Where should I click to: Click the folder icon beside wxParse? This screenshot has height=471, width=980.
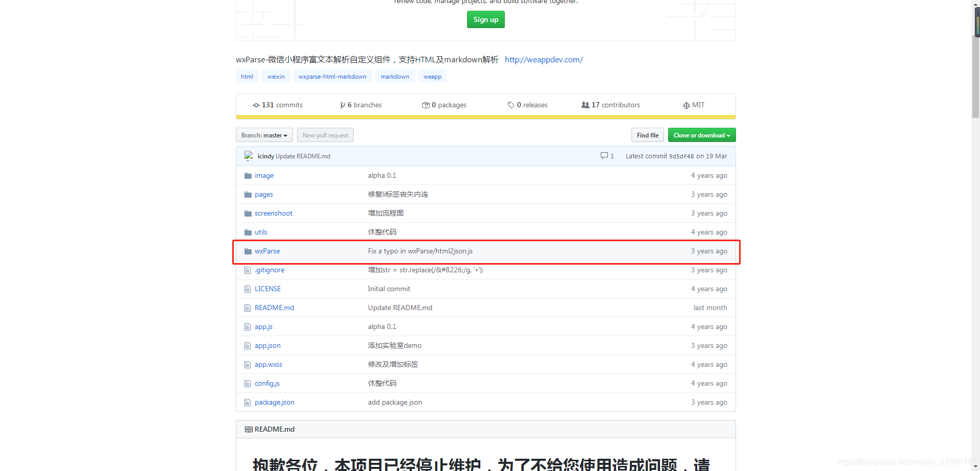click(248, 251)
